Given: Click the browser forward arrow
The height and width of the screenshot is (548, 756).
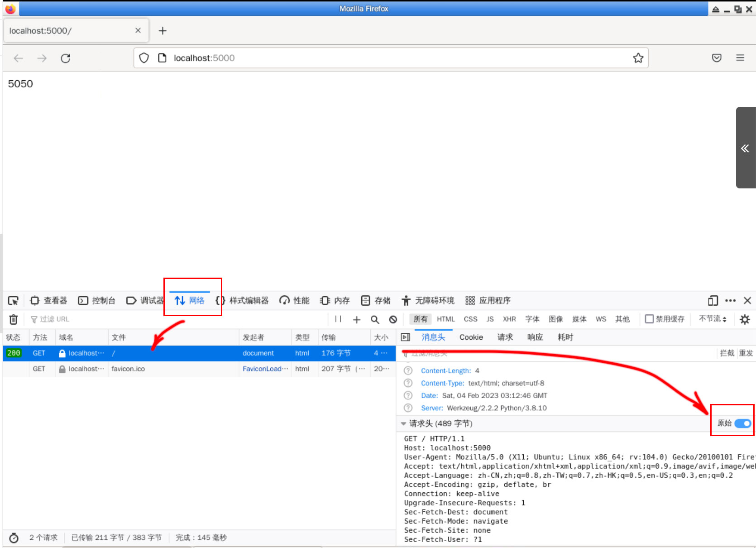Looking at the screenshot, I should [42, 58].
